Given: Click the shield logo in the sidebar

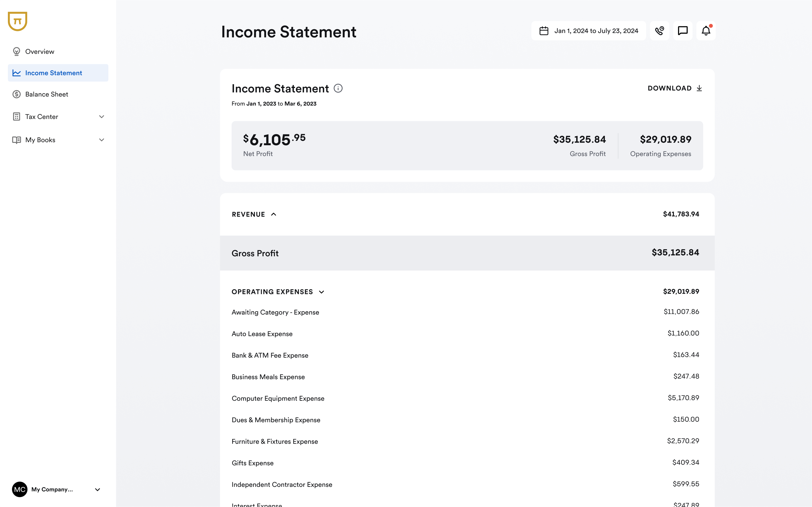Looking at the screenshot, I should (18, 21).
